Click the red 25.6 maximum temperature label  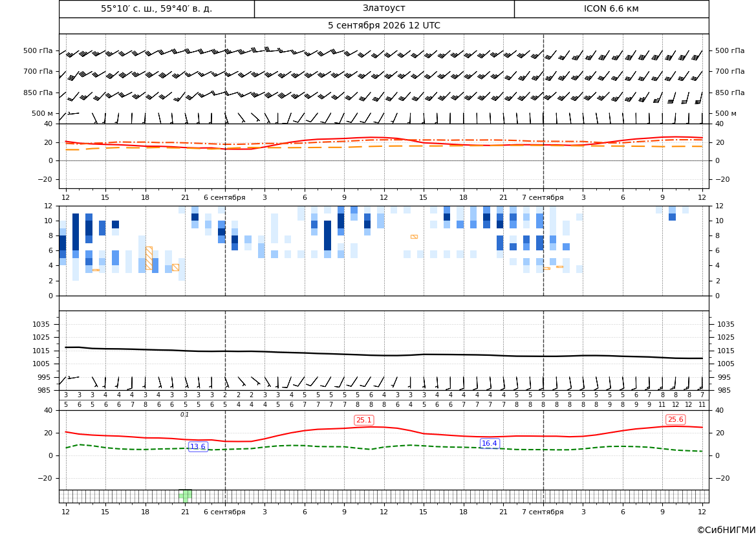(x=675, y=419)
